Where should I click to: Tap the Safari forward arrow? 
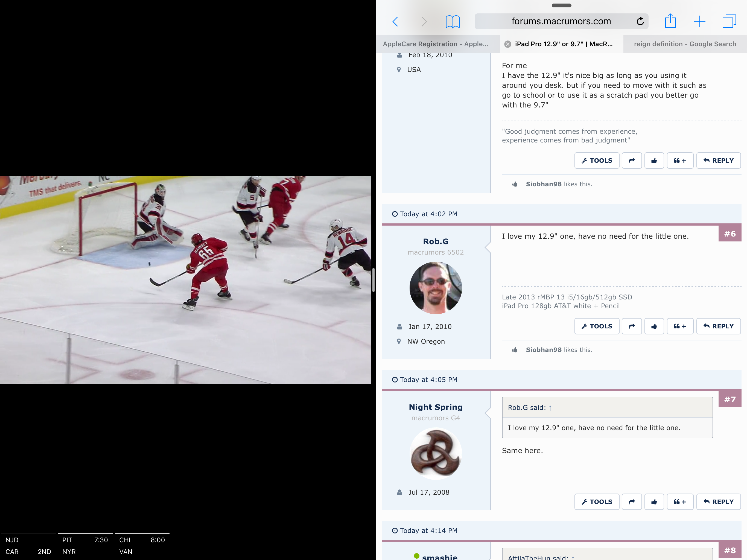tap(424, 22)
